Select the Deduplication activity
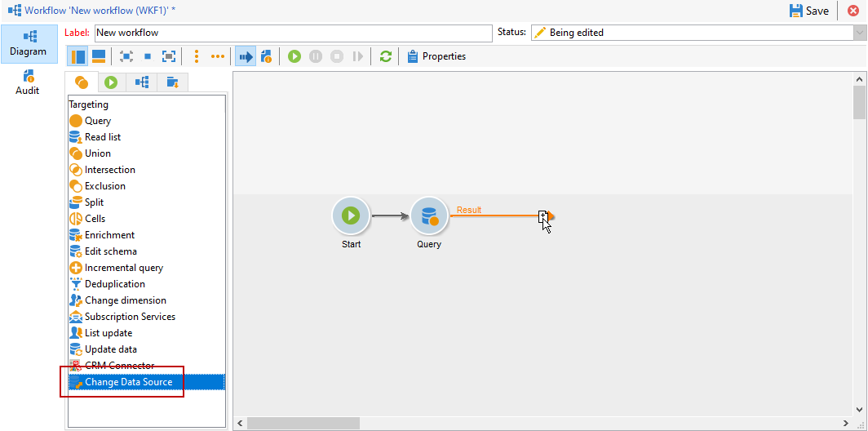The width and height of the screenshot is (868, 431). [x=147, y=284]
